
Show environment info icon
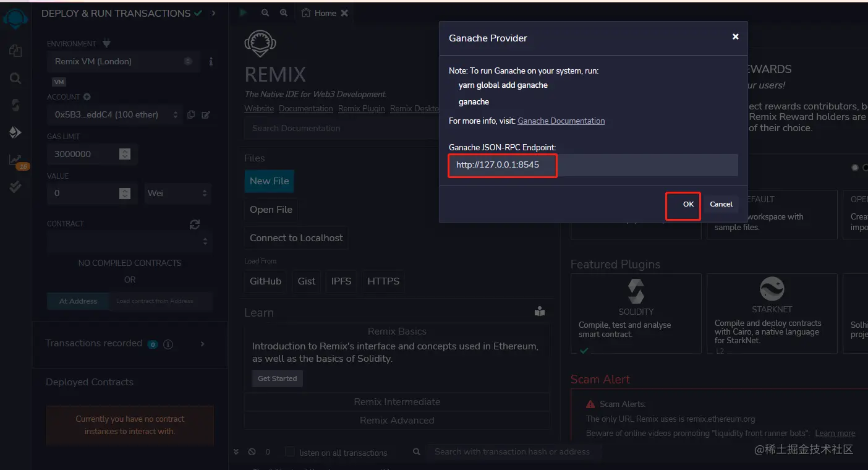[x=211, y=62]
